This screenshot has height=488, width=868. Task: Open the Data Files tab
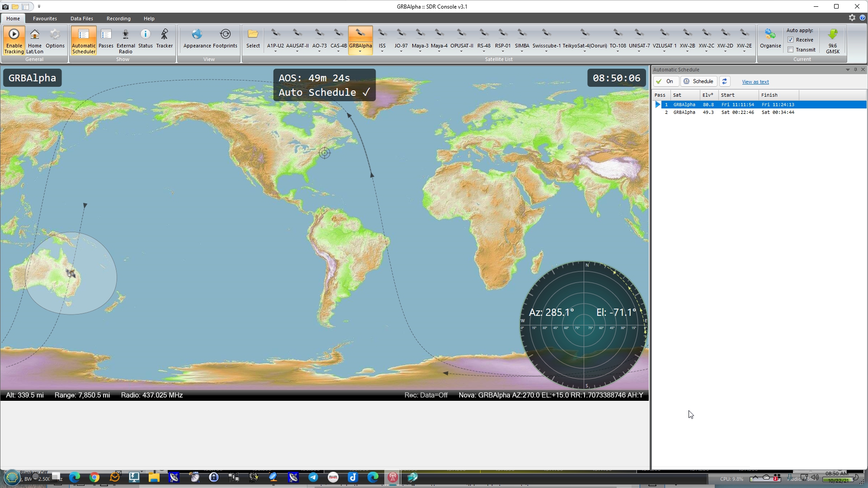pyautogui.click(x=82, y=19)
